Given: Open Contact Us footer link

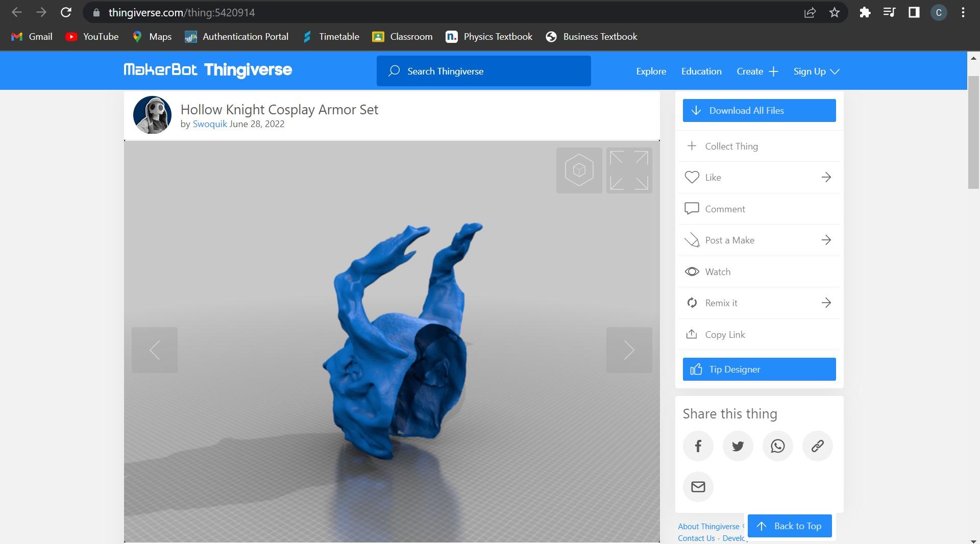Looking at the screenshot, I should (696, 538).
